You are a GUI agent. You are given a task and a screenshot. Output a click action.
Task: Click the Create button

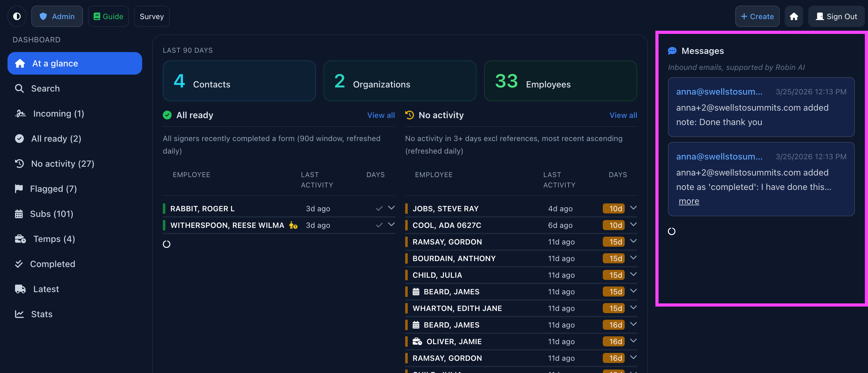tap(757, 16)
